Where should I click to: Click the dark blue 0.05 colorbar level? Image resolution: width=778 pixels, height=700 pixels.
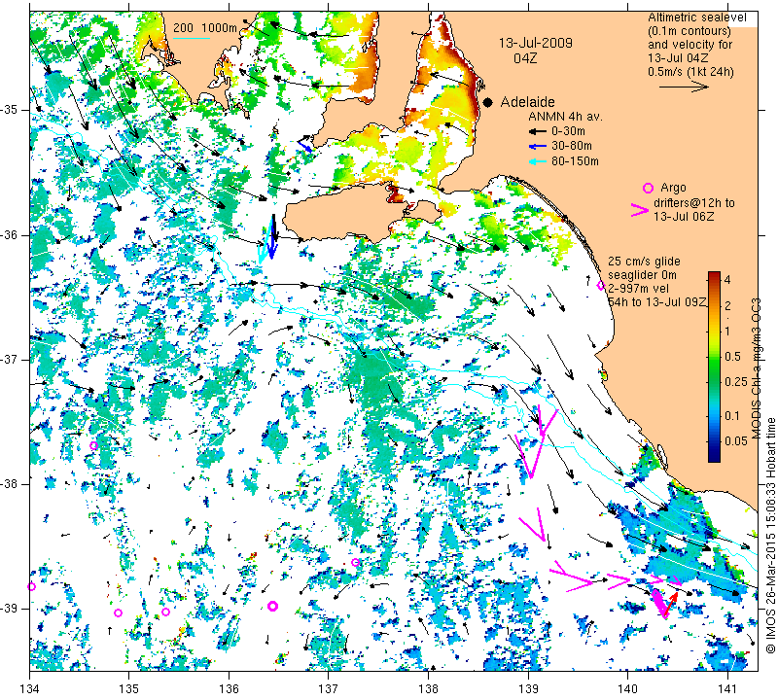[714, 441]
